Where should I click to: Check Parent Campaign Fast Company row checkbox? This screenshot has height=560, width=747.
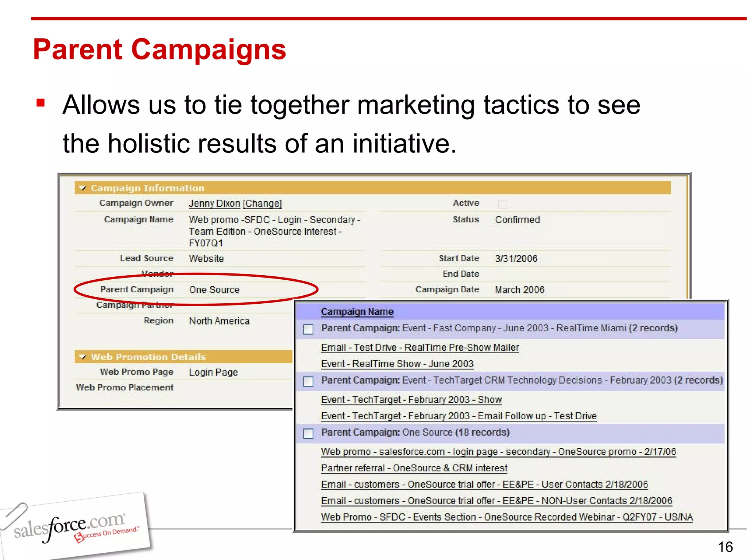[308, 329]
